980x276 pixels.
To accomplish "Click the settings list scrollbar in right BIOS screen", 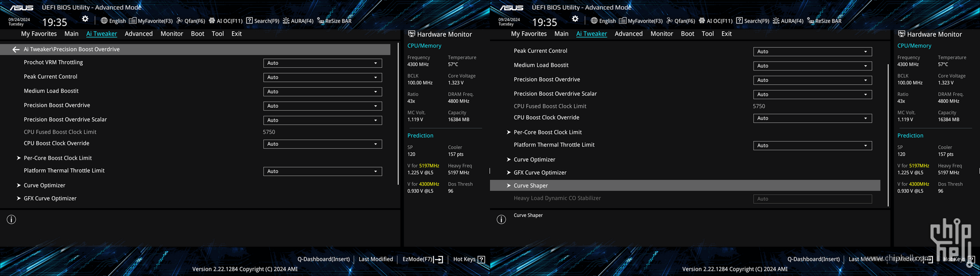I will click(x=889, y=135).
